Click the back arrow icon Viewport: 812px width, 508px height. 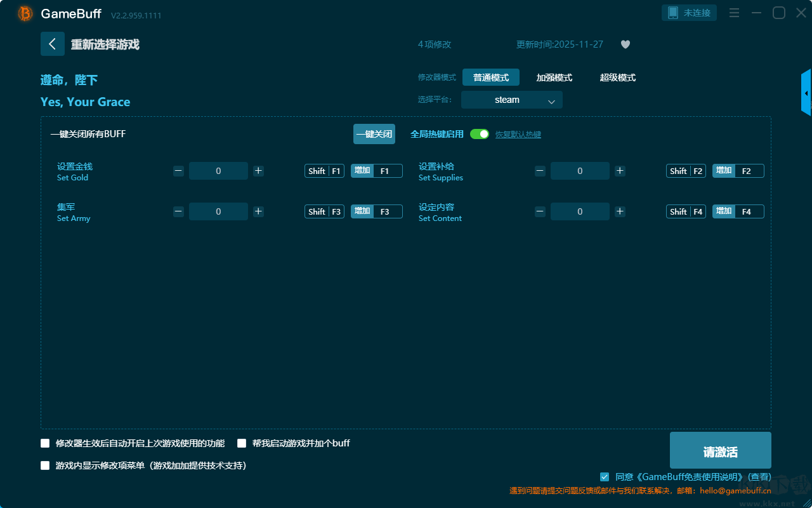52,44
